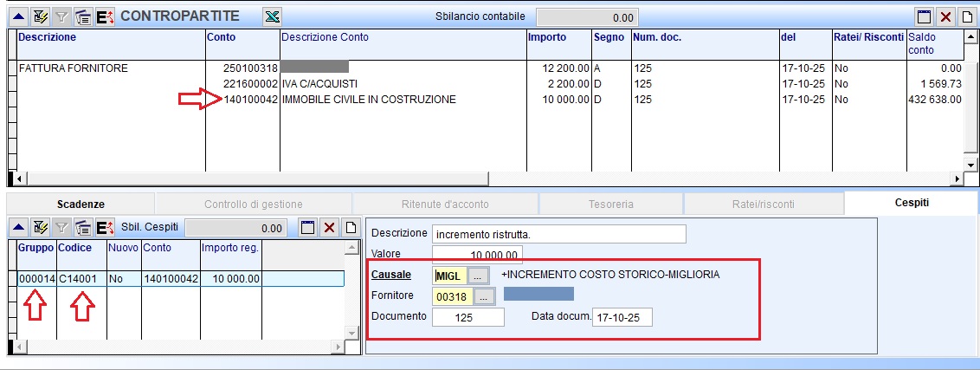Select the IMMOBILE CIVILE IN COSTRUZIONE row
The image size is (980, 370).
[368, 100]
